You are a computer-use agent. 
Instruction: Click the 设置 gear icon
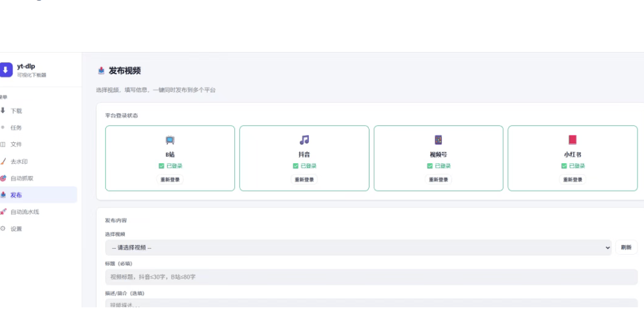[3, 229]
